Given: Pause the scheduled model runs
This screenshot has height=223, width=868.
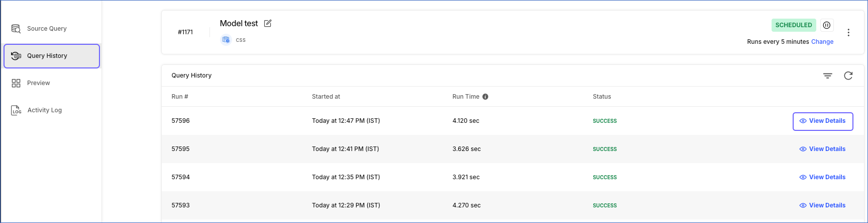Looking at the screenshot, I should (x=827, y=25).
